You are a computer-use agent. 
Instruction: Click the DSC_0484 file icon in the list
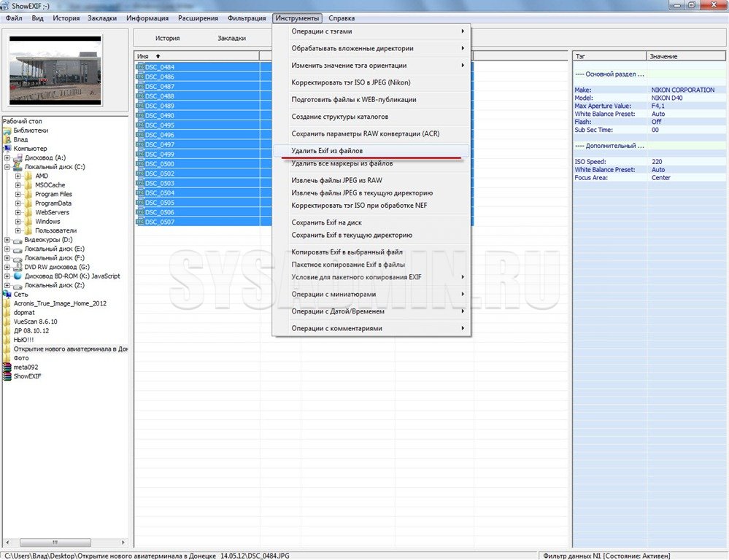pos(140,67)
